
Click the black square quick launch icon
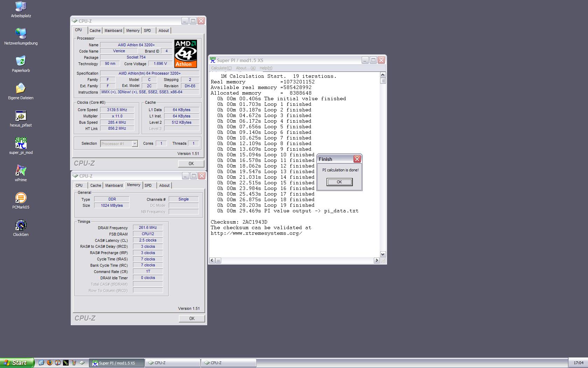(66, 363)
